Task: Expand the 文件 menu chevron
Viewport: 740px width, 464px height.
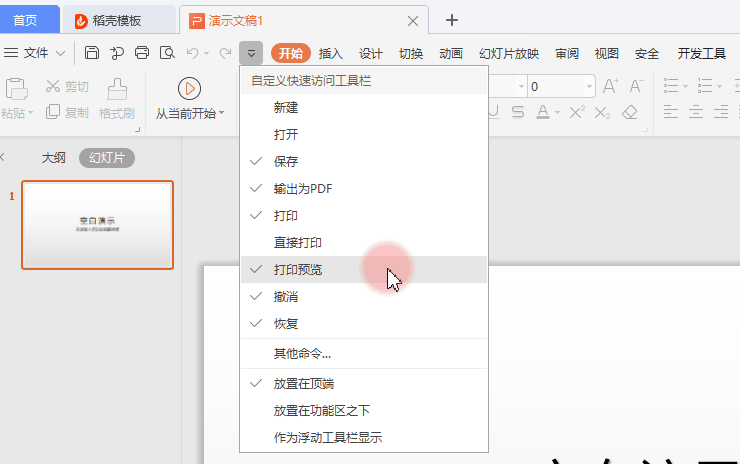Action: tap(60, 53)
